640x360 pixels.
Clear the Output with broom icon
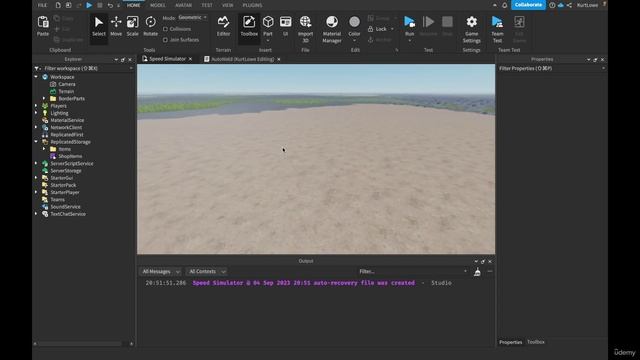pyautogui.click(x=477, y=272)
